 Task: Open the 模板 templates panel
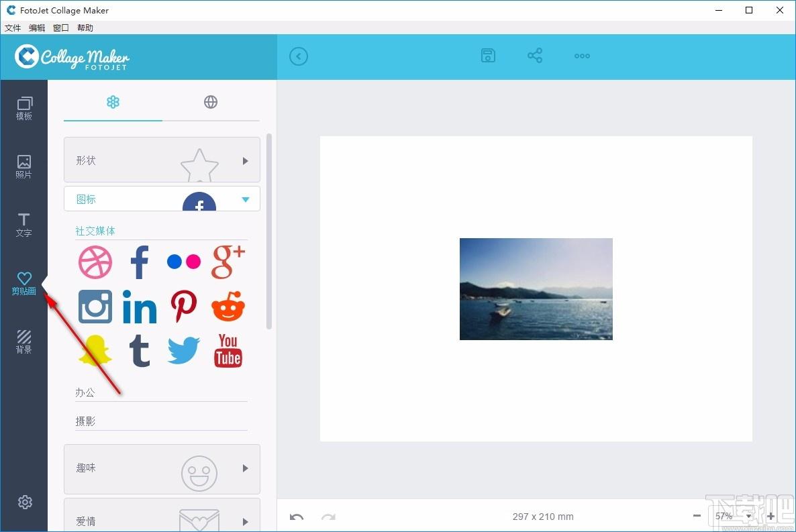click(x=24, y=109)
